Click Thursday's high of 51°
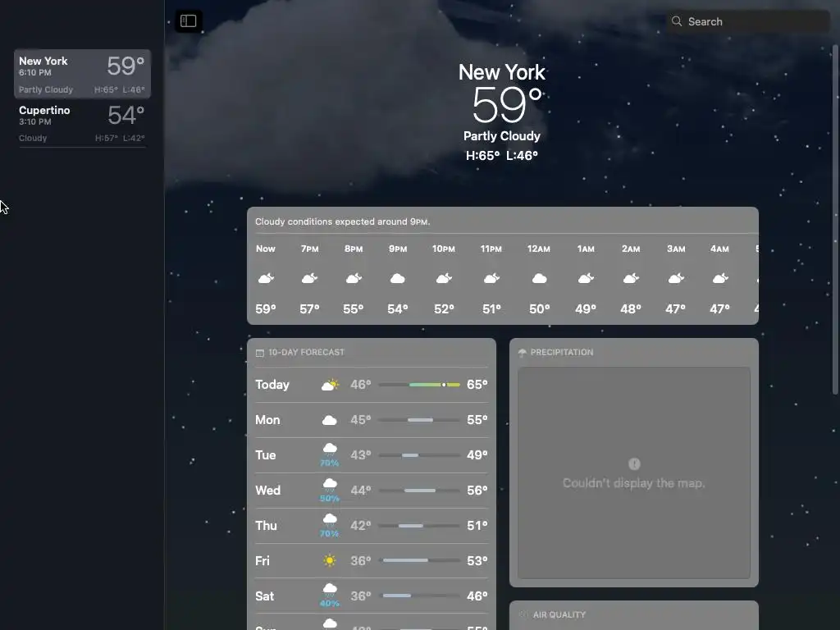This screenshot has width=840, height=630. [x=477, y=526]
